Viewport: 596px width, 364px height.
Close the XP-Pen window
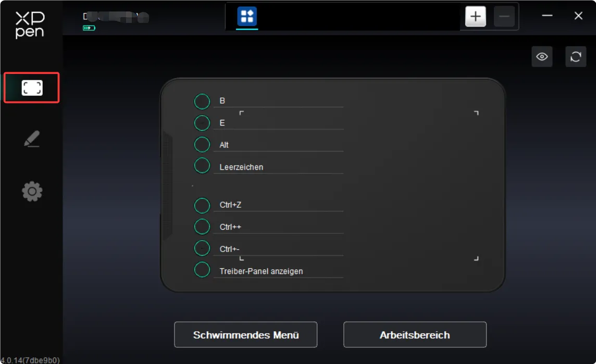point(578,16)
